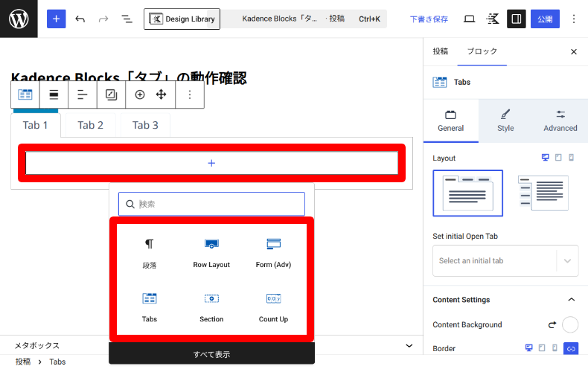This screenshot has width=588, height=369.
Task: Open the Select an initial tab dropdown
Action: [x=505, y=260]
